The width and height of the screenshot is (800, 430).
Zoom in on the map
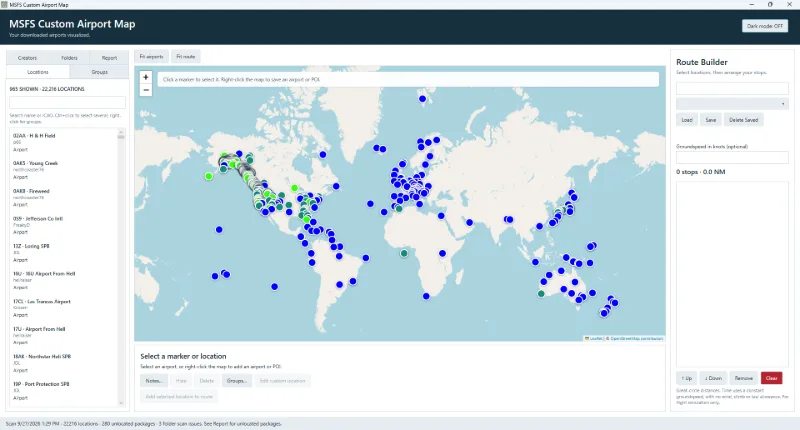pyautogui.click(x=146, y=77)
